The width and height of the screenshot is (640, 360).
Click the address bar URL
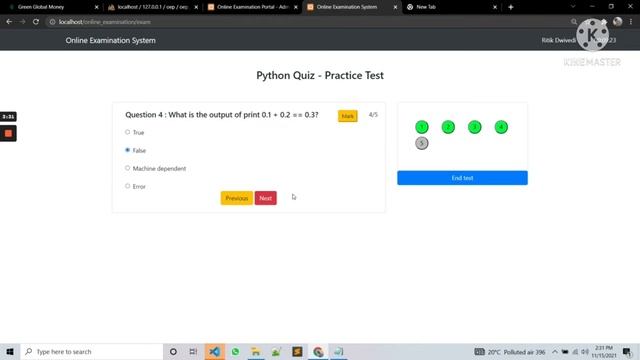pos(104,22)
